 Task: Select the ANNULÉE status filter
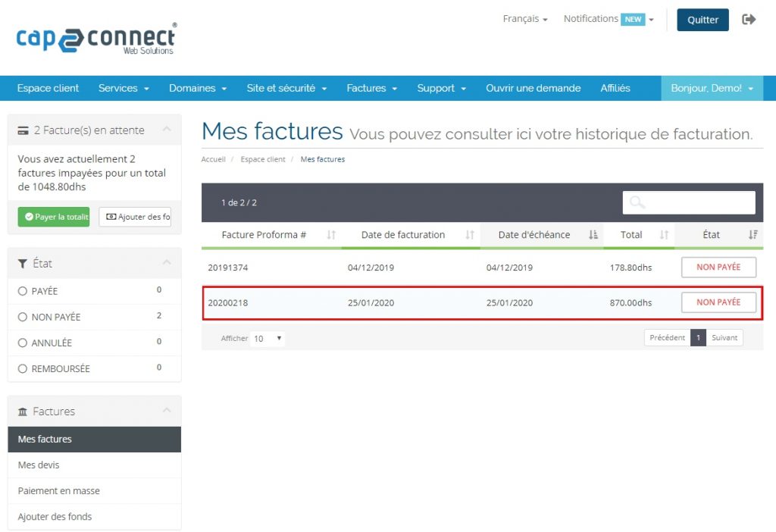(x=23, y=343)
